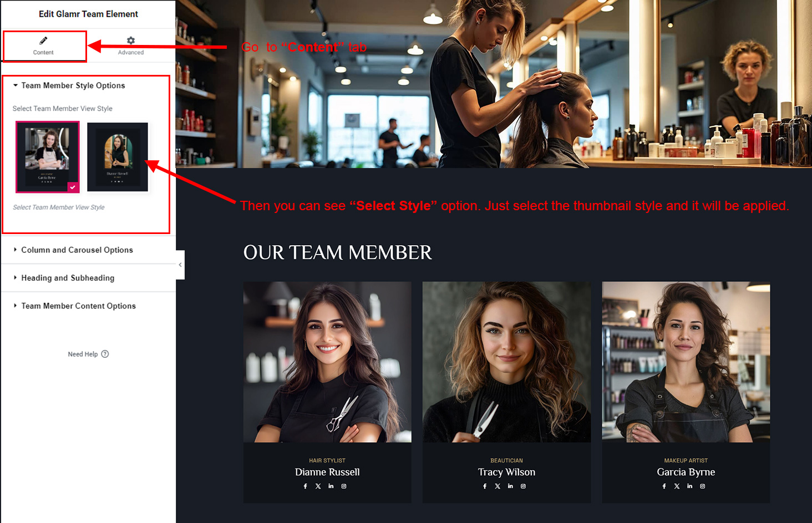
Task: Click Dianne Russell's Facebook icon
Action: 305,486
